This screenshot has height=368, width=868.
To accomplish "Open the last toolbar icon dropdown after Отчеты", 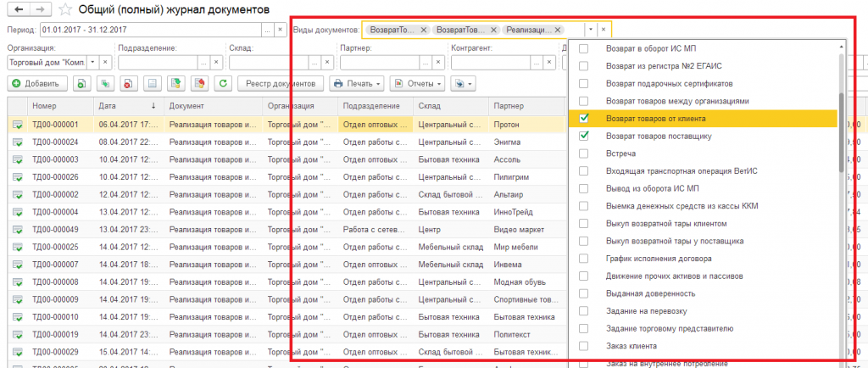I will coord(463,84).
